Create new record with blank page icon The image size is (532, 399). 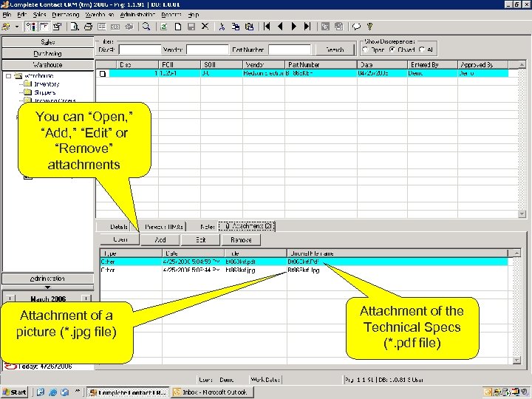click(x=178, y=27)
